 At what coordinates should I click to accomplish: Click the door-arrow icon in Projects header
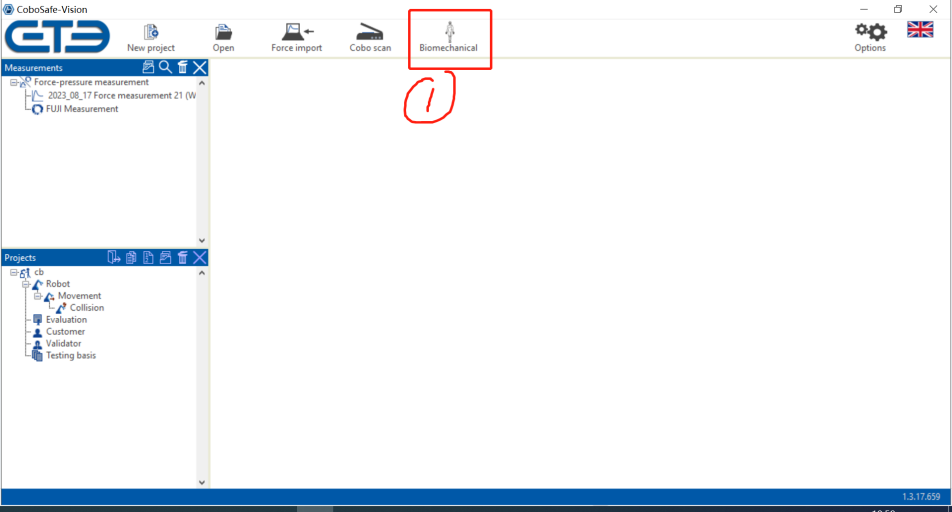[114, 258]
